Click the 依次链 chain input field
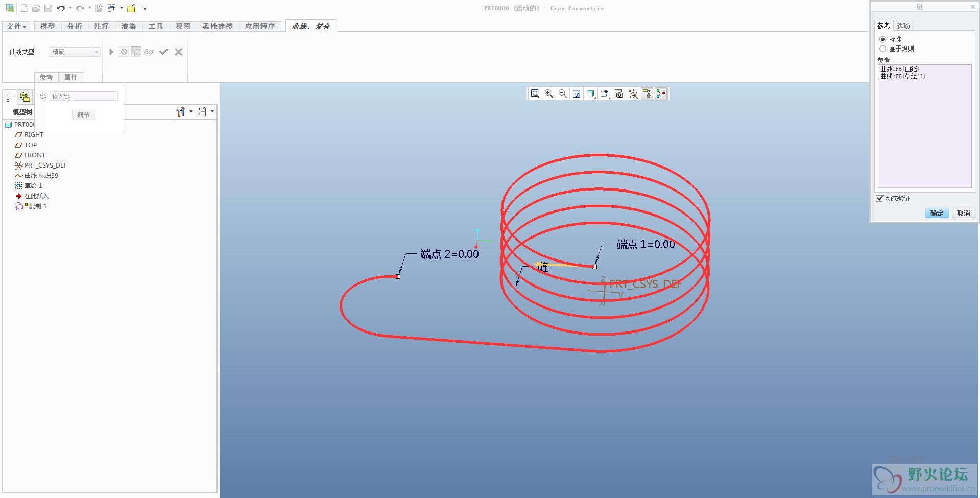The height and width of the screenshot is (498, 980). pos(84,96)
